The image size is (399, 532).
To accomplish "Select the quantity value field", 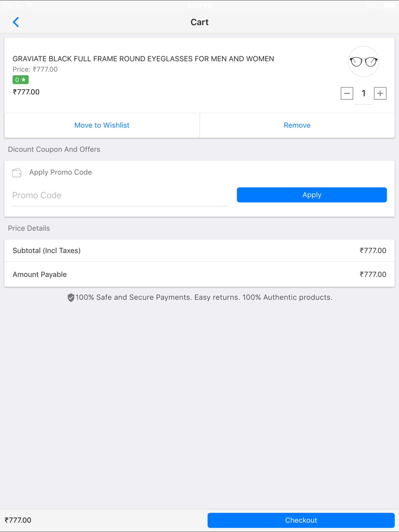I will (x=363, y=93).
